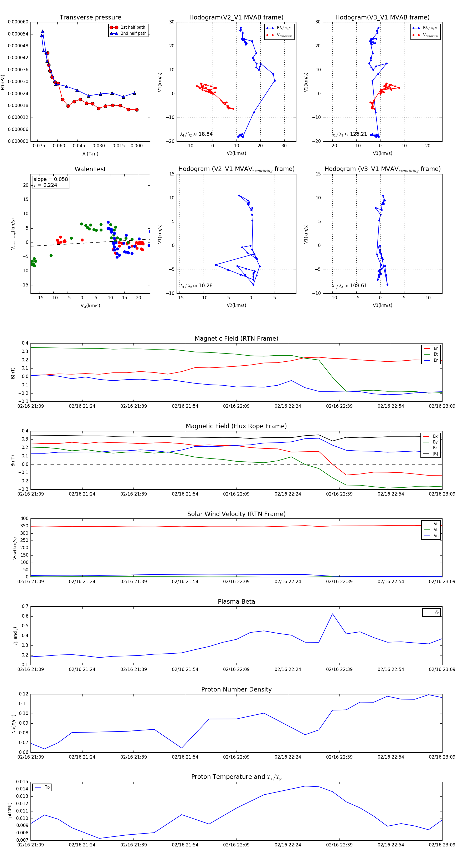The width and height of the screenshot is (473, 868).
Task: Click the 'V_remaining(km/s)' y-axis label
Action: click(13, 234)
